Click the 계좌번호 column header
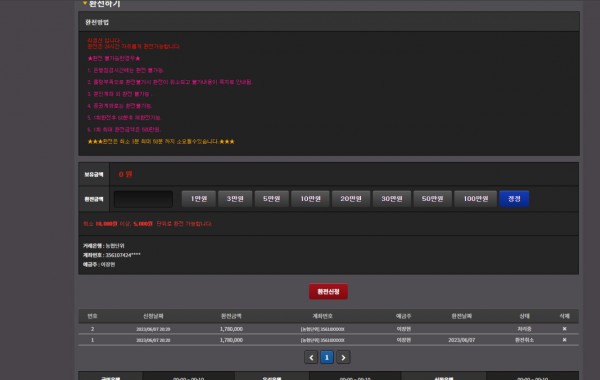 coord(322,316)
